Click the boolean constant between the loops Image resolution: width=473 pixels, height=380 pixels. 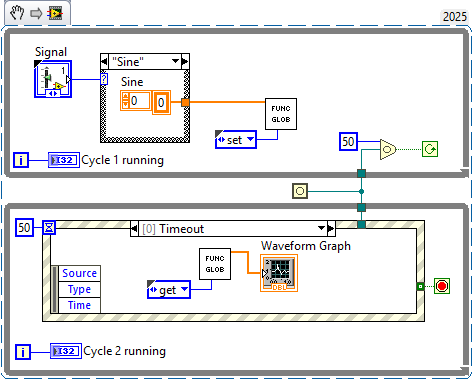click(300, 191)
